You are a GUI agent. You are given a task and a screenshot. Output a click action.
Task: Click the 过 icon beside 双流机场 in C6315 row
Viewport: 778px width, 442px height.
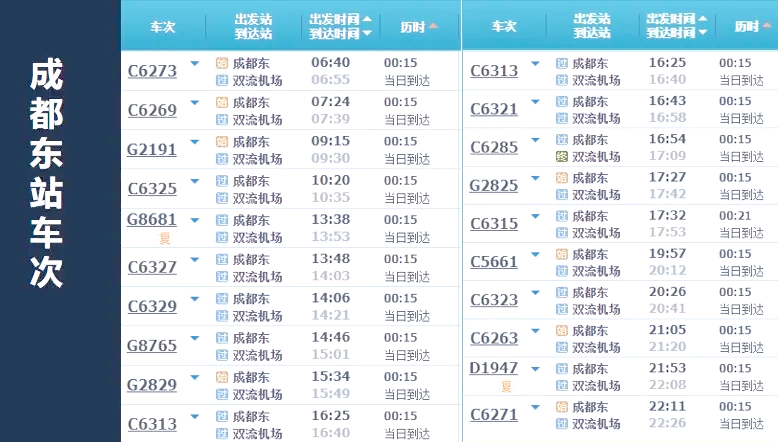coord(562,233)
